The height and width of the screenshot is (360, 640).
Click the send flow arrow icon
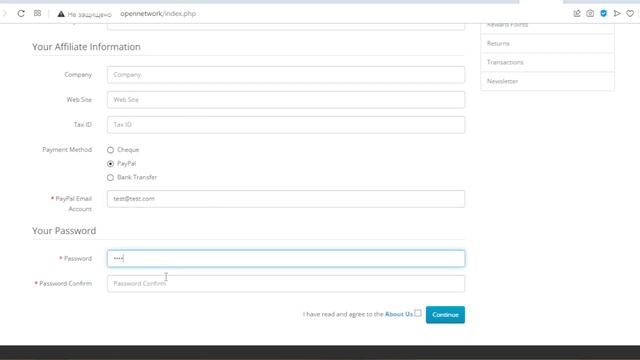click(617, 13)
